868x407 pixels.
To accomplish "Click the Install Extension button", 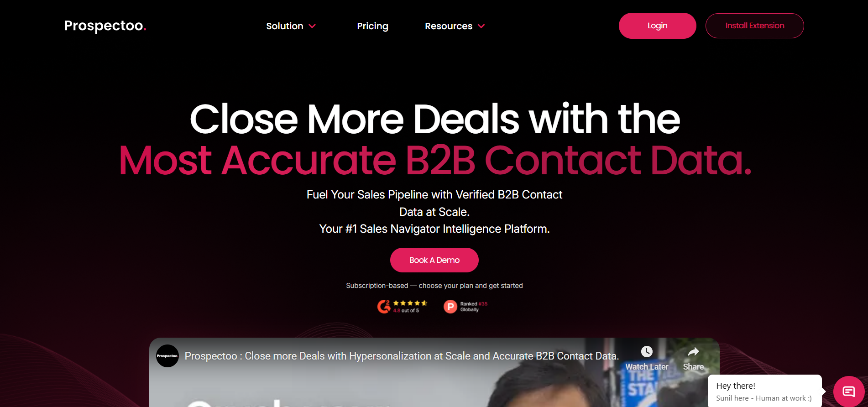I will (x=754, y=26).
